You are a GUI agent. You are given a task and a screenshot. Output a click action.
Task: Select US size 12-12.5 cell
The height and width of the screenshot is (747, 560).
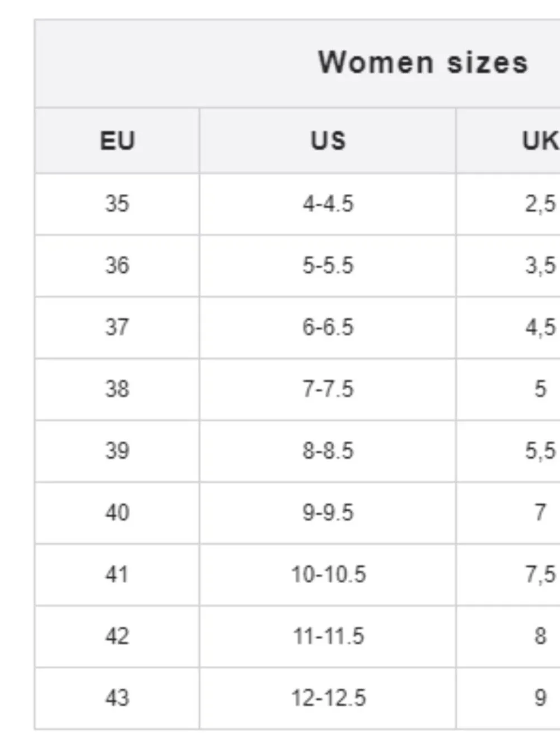tap(328, 698)
